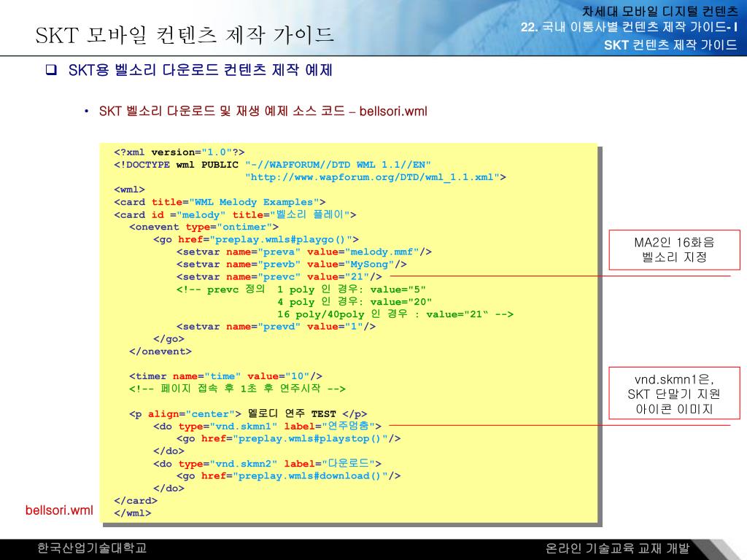Click the closing '</onevent>' tag
The height and width of the screenshot is (560, 747).
coord(160,351)
